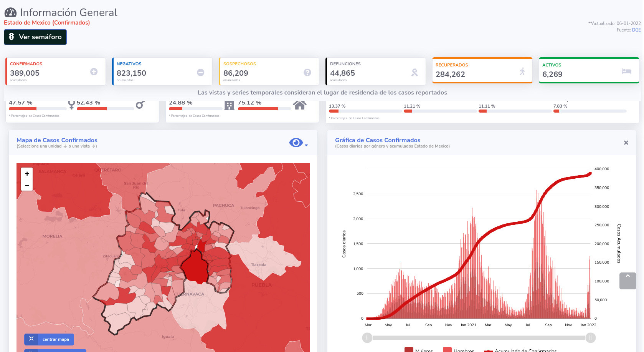This screenshot has height=352, width=644.
Task: Click the female gender symbol icon
Action: point(71,105)
